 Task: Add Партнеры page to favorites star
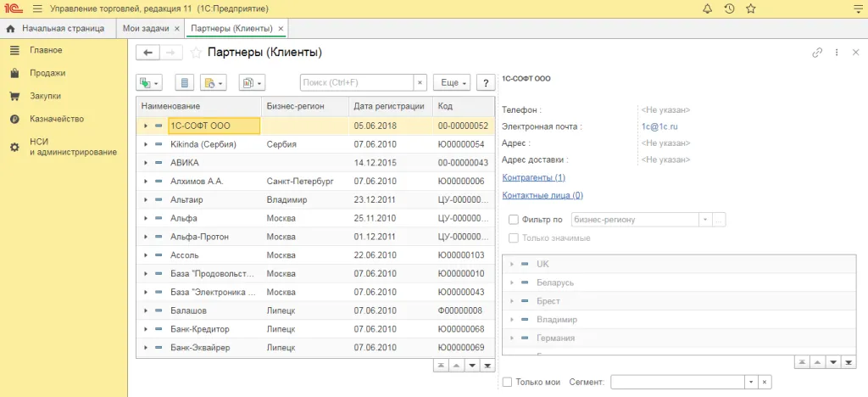[197, 53]
